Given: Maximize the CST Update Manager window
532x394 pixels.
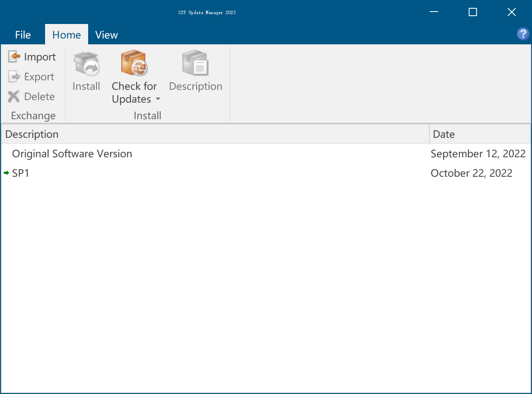Looking at the screenshot, I should pyautogui.click(x=472, y=12).
